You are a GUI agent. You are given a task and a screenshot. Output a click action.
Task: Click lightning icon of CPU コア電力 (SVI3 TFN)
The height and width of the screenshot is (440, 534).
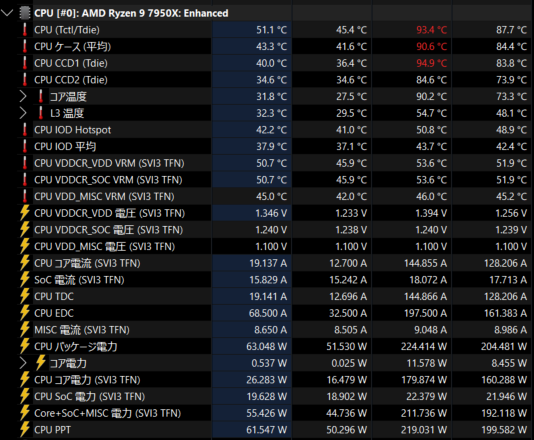[x=25, y=380]
